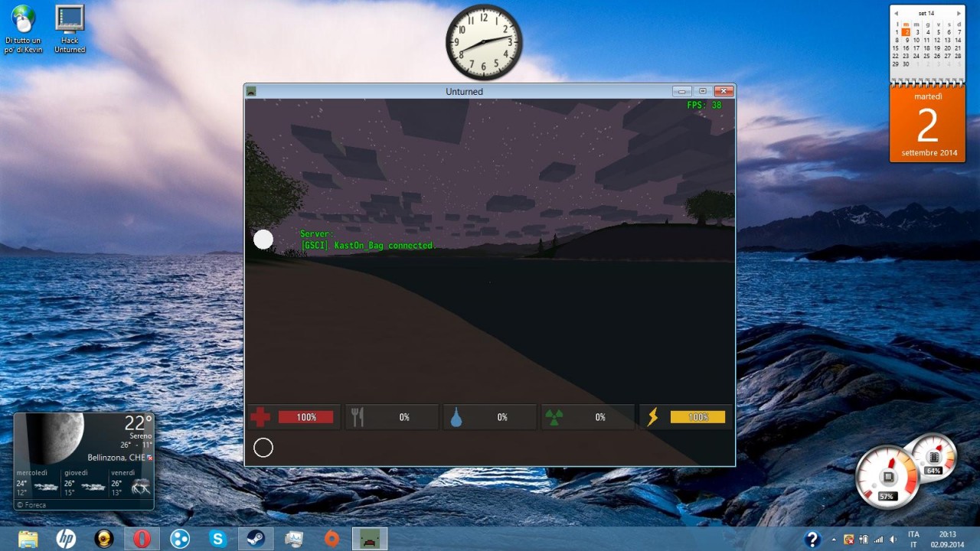
Task: Click the water 0% value
Action: [x=502, y=417]
